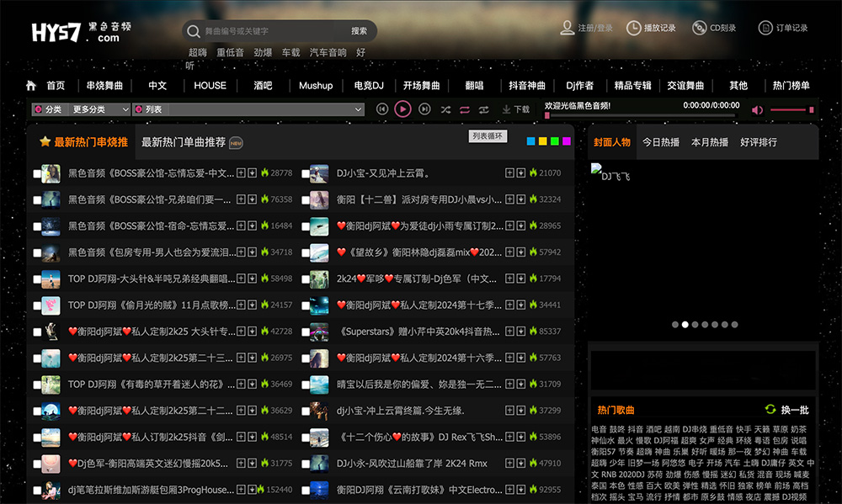Screen dimensions: 842x504
Task: Check box for DJ小永-风吹过山船靠了岸
Action: coord(306,464)
